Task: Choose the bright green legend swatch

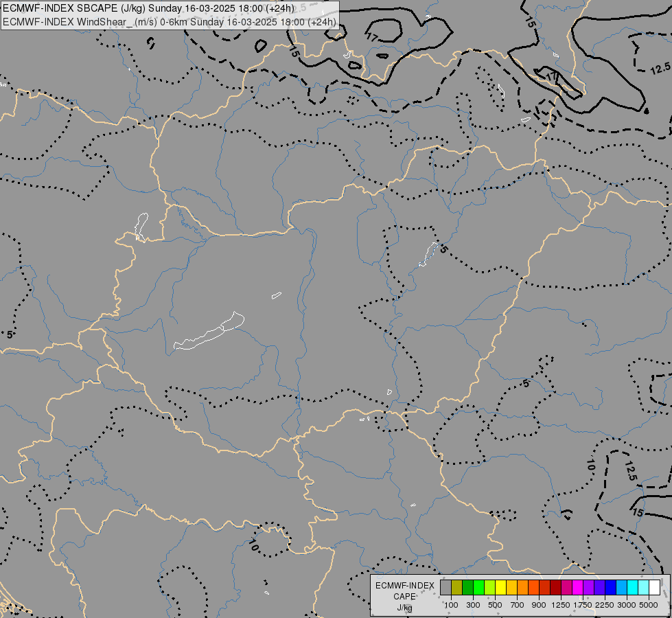Action: pyautogui.click(x=479, y=587)
